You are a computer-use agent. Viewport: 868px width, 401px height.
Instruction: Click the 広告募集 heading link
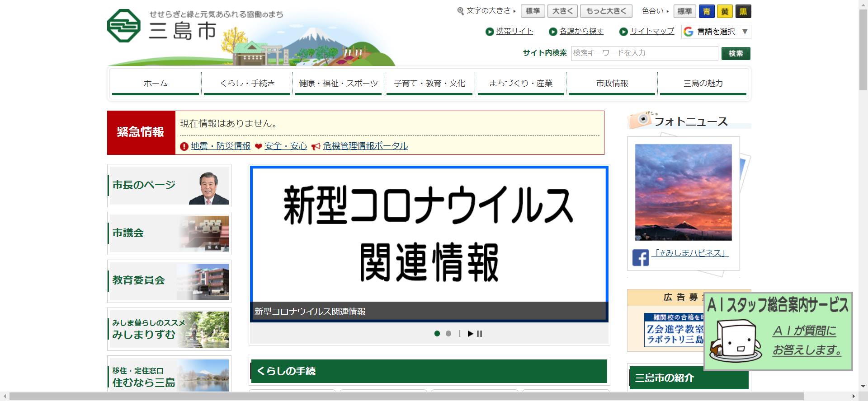coord(684,297)
